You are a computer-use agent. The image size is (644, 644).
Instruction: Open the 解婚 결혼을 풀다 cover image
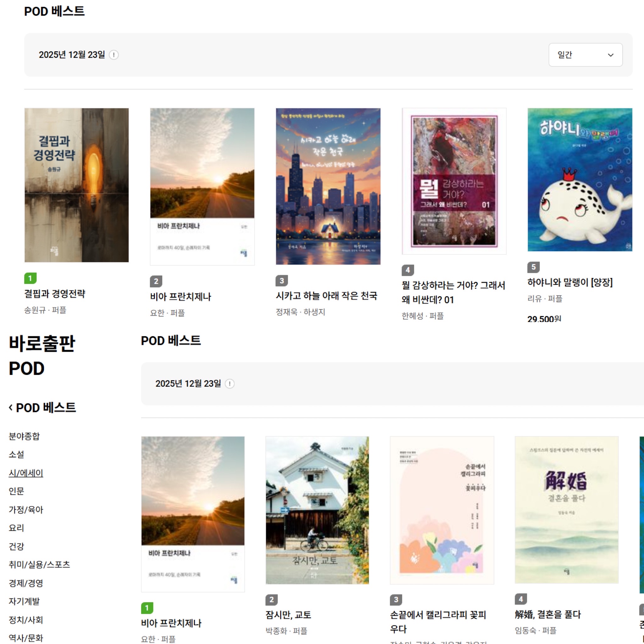pyautogui.click(x=566, y=510)
